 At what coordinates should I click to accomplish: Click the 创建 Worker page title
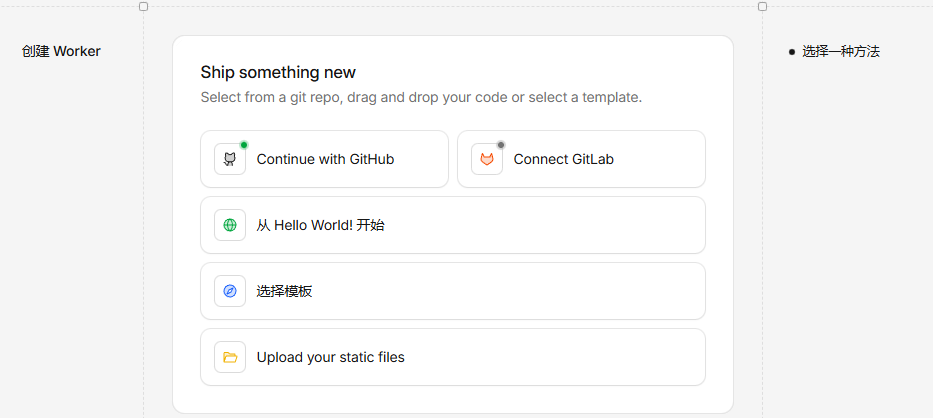[x=61, y=51]
